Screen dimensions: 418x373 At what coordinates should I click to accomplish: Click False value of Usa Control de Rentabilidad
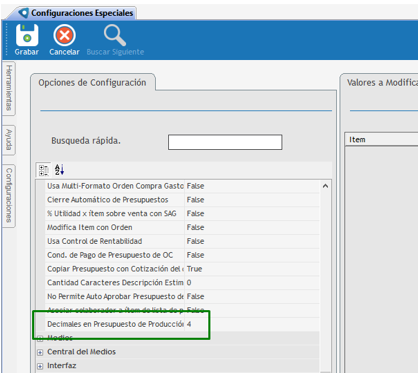click(195, 241)
